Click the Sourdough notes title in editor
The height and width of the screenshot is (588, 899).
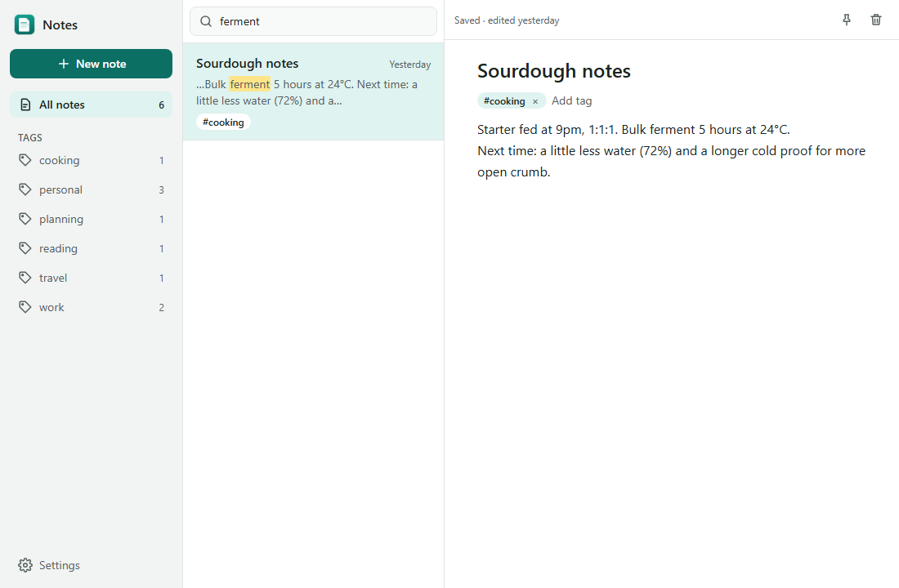554,71
